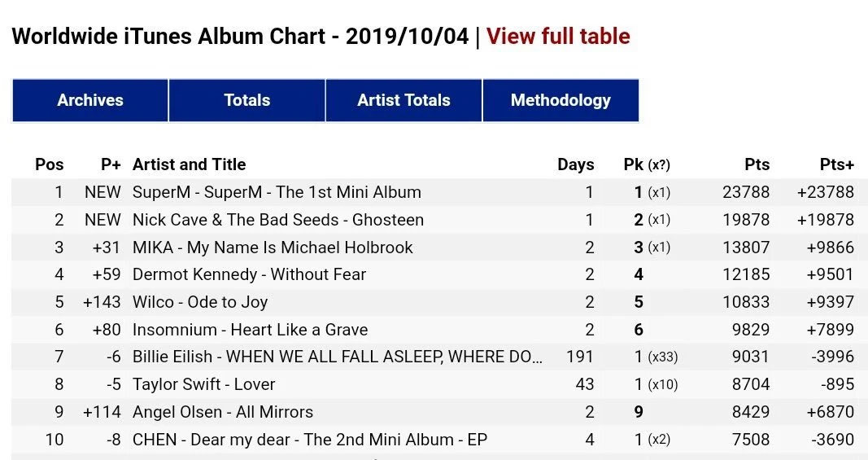This screenshot has width=868, height=460.
Task: Select the Billie Eilish album row
Action: point(338,357)
